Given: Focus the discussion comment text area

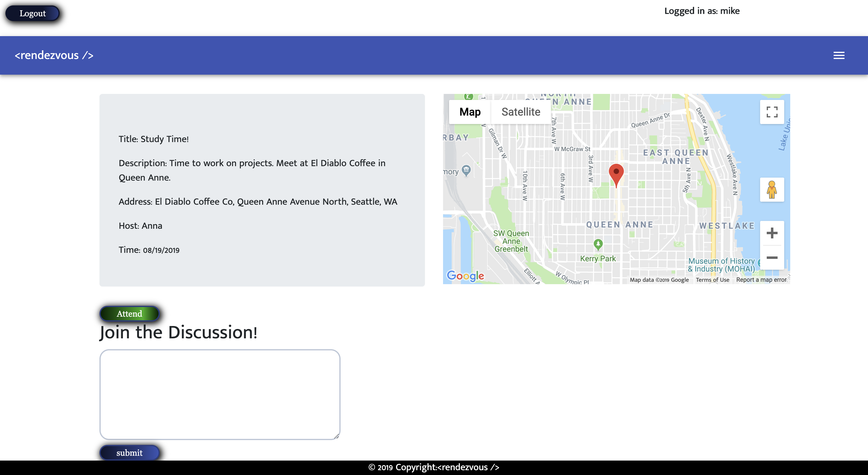Looking at the screenshot, I should click(220, 395).
